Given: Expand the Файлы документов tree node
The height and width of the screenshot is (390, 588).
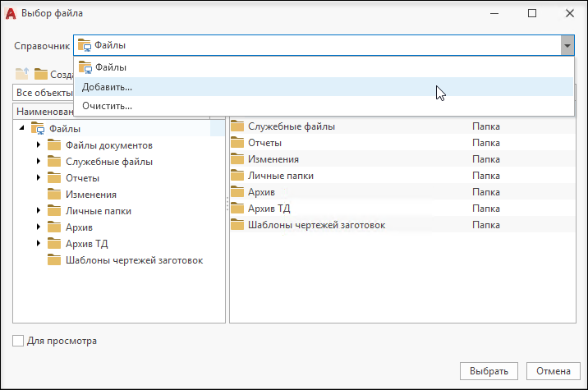Looking at the screenshot, I should click(x=39, y=145).
